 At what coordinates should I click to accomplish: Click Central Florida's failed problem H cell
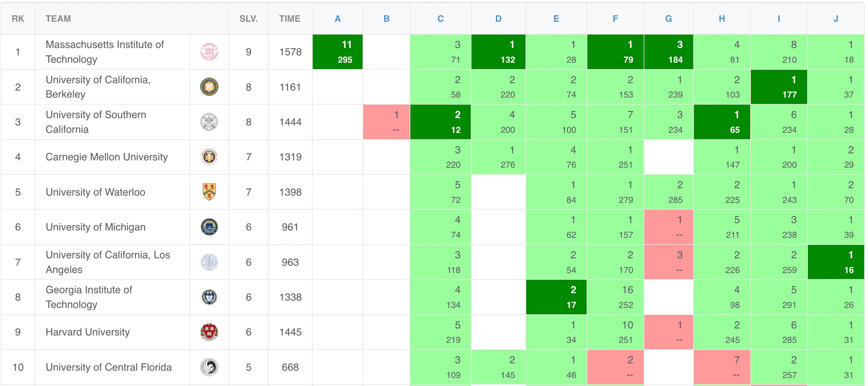pos(722,367)
